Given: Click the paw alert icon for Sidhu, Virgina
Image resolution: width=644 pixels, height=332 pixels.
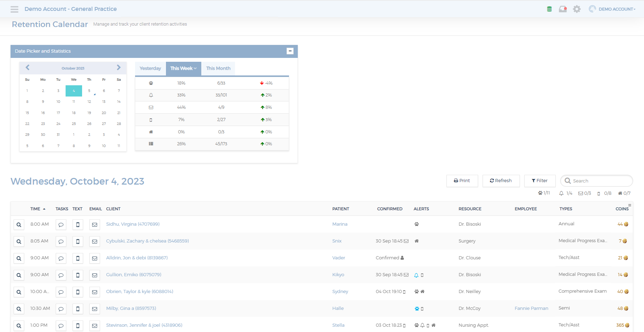Looking at the screenshot, I should [417, 224].
